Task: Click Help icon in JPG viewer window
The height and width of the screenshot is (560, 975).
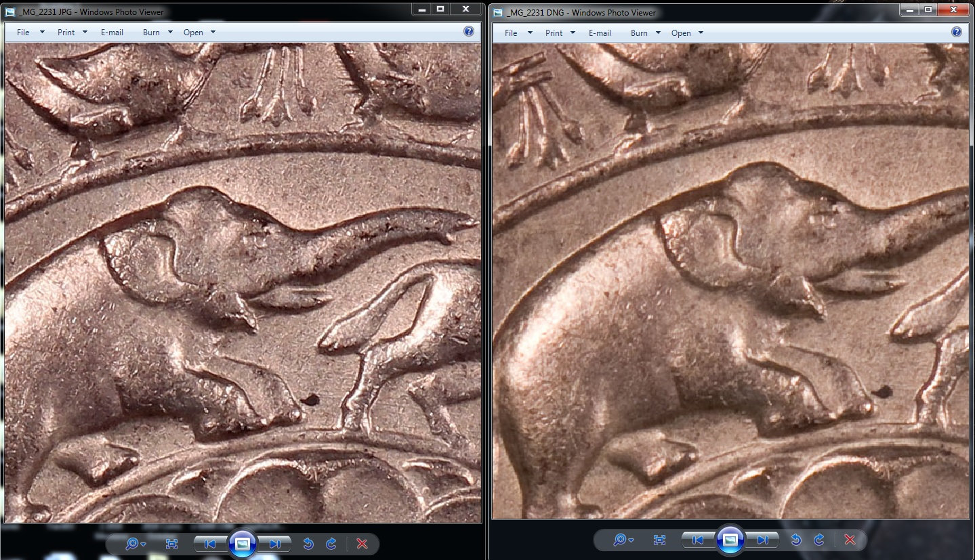Action: click(468, 32)
